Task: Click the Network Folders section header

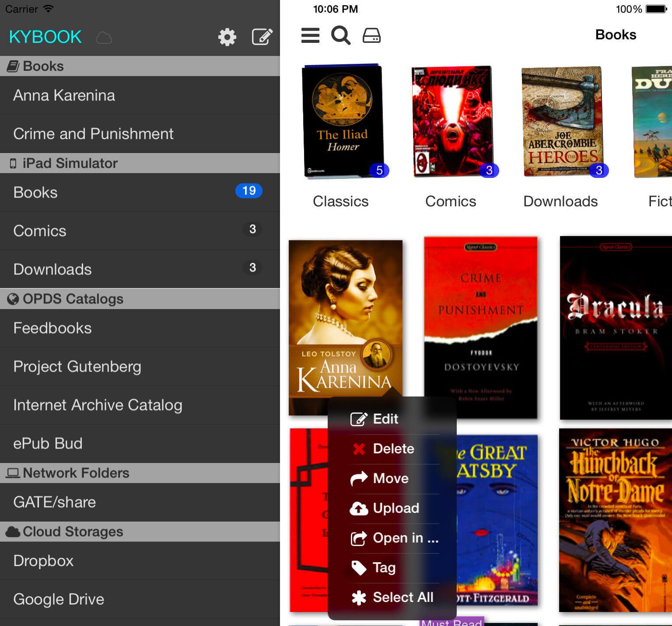Action: pyautogui.click(x=140, y=473)
